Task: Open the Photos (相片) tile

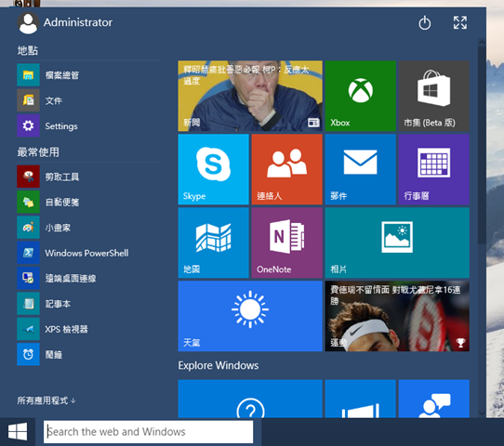Action: 397,243
